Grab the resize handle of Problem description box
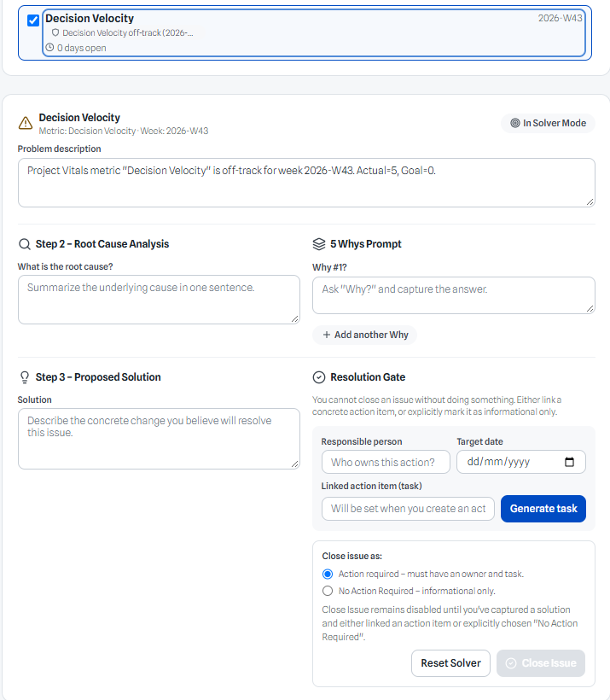 tap(590, 202)
